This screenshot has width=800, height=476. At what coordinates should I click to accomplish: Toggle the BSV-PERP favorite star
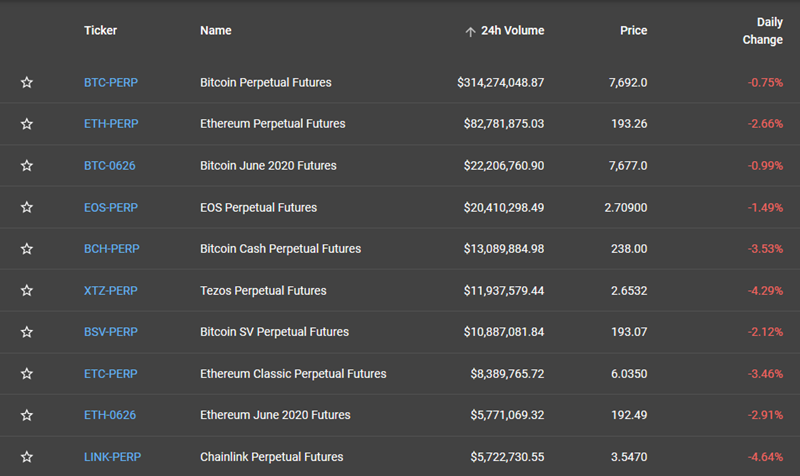click(27, 332)
